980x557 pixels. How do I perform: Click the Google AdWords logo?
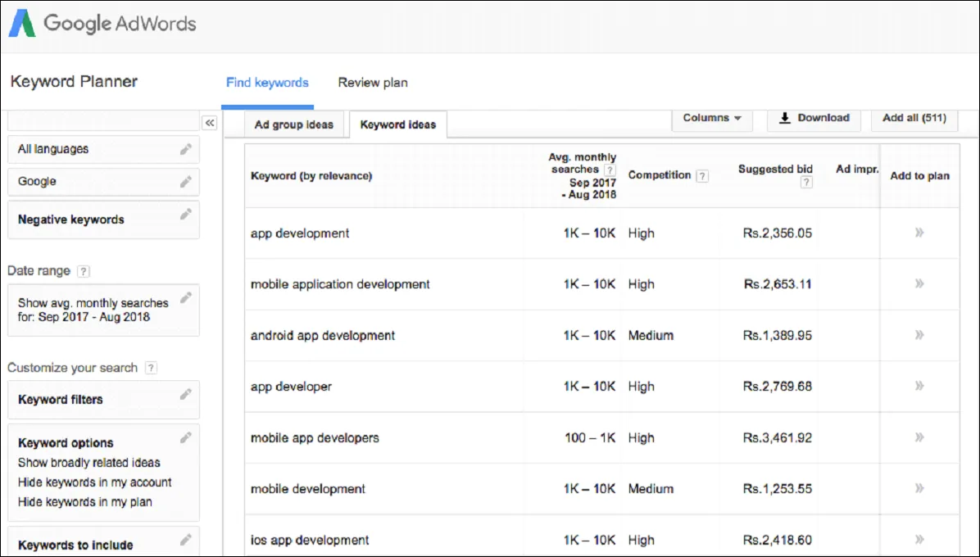click(x=102, y=23)
